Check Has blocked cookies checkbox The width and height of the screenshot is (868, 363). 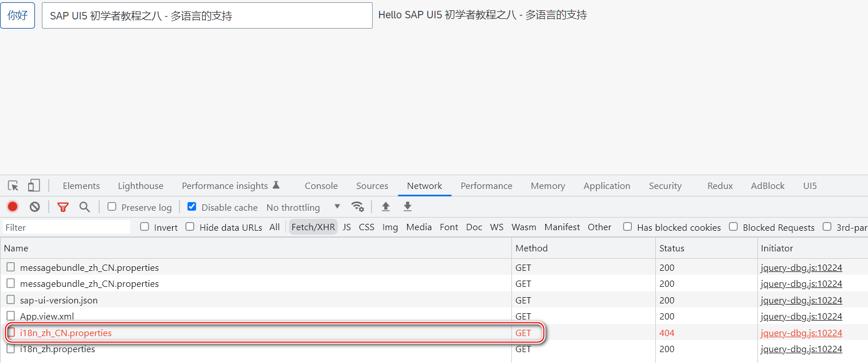pos(628,227)
